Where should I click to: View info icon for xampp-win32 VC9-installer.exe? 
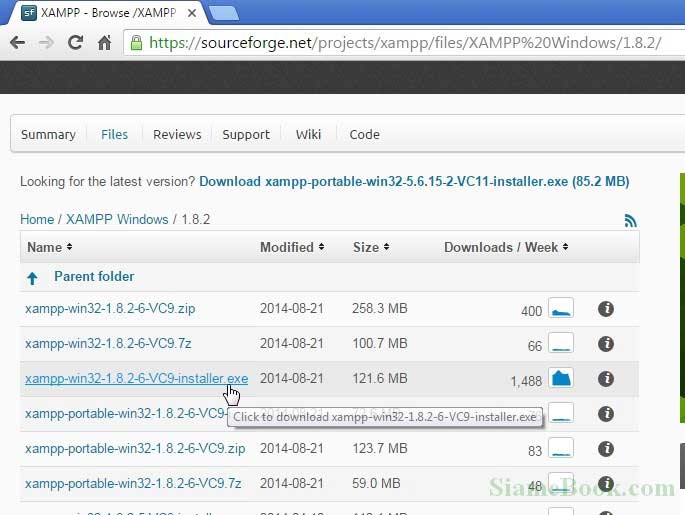click(x=606, y=379)
